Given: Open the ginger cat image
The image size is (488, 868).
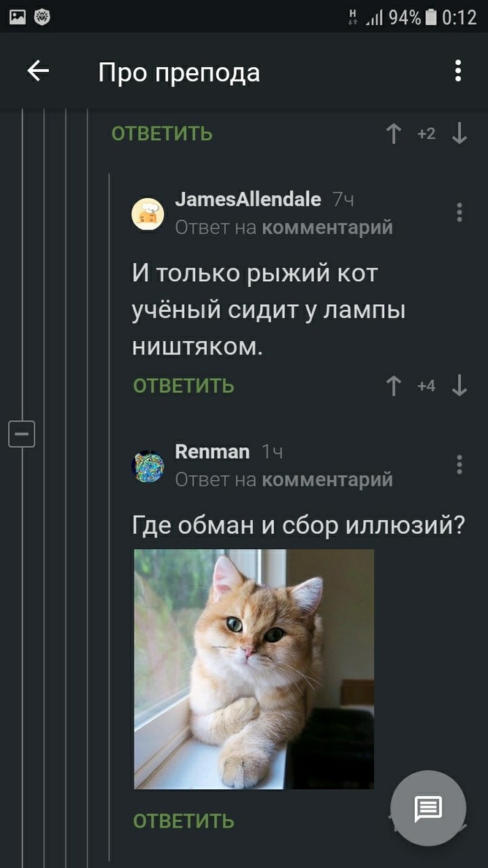Looking at the screenshot, I should [x=254, y=669].
